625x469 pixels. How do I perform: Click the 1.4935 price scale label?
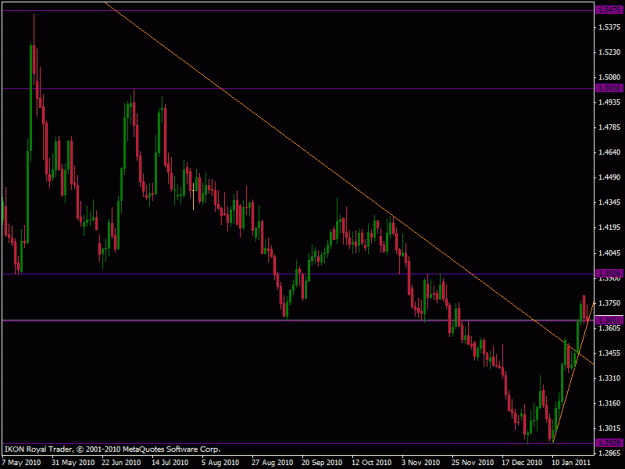point(609,102)
